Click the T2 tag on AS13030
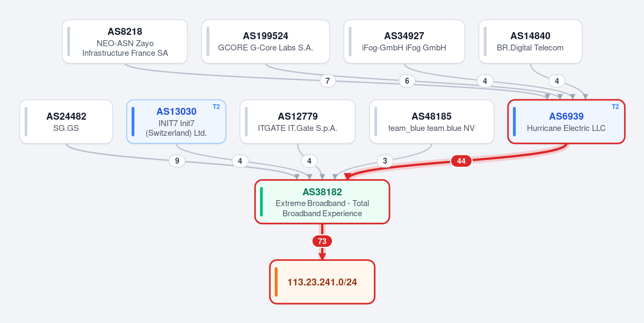Image resolution: width=644 pixels, height=323 pixels. (x=216, y=107)
